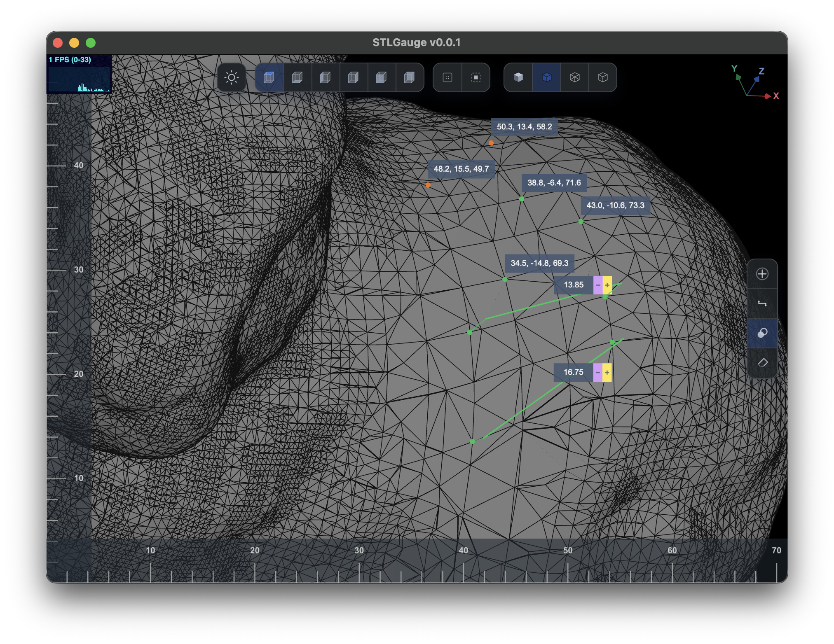The height and width of the screenshot is (644, 834).
Task: Choose the outline cube render mode
Action: click(x=603, y=77)
